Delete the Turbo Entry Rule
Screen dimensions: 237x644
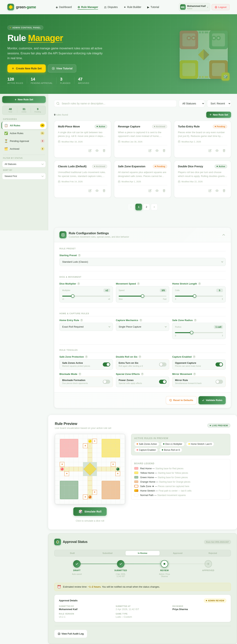click(x=224, y=151)
